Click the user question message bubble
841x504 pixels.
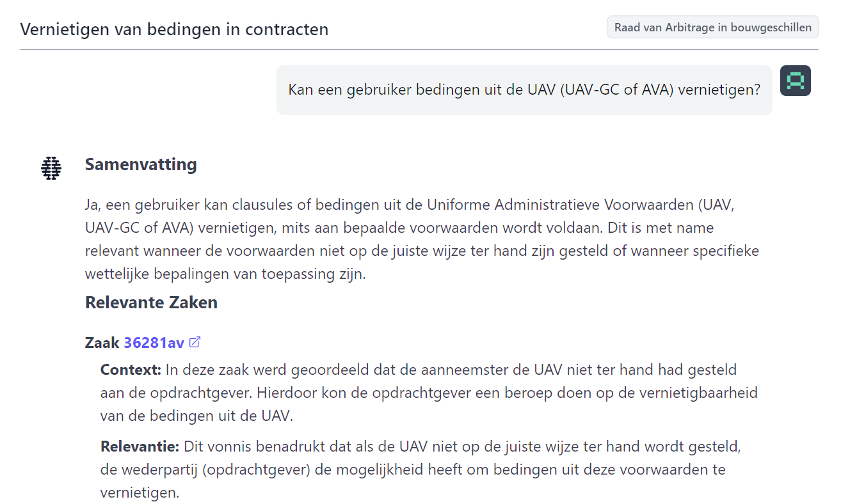524,90
